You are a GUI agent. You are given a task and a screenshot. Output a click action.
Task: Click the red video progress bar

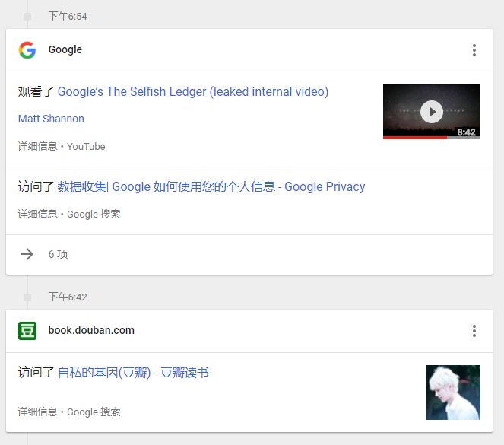tap(414, 138)
